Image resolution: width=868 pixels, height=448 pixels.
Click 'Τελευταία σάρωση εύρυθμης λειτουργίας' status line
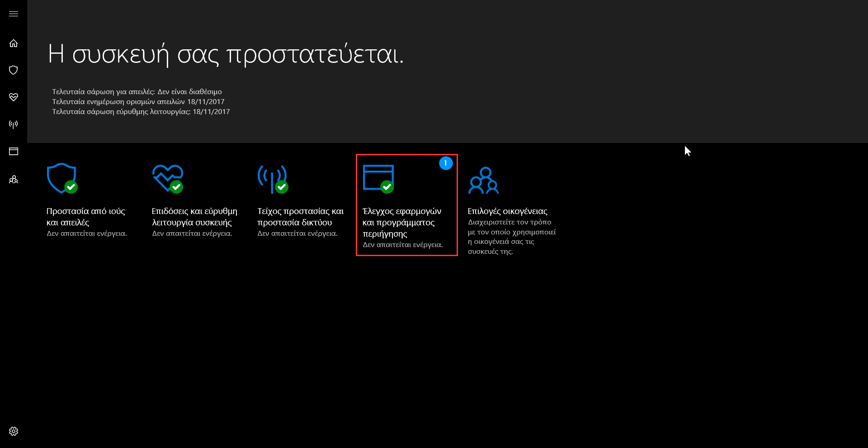[x=141, y=112]
